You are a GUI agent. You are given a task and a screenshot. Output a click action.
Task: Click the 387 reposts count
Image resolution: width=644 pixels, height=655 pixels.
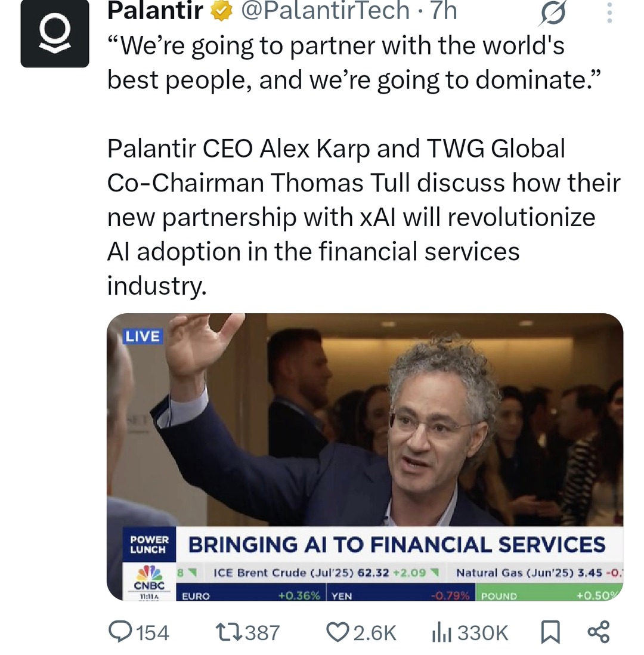coord(262,632)
